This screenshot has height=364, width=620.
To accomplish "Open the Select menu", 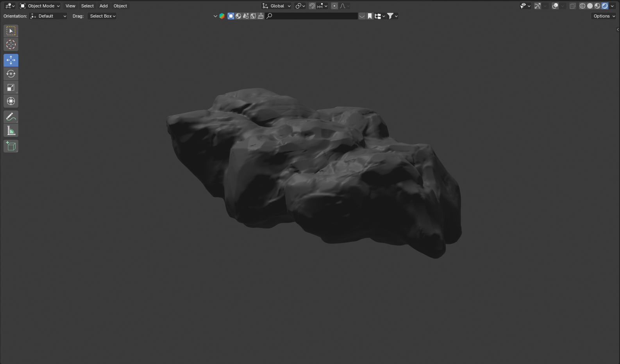I will point(88,6).
